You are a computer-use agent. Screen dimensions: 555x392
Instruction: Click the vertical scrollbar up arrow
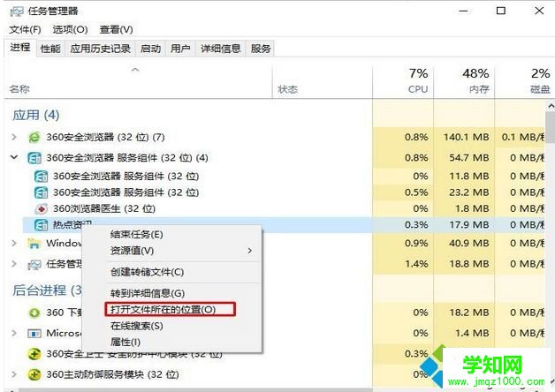[551, 105]
